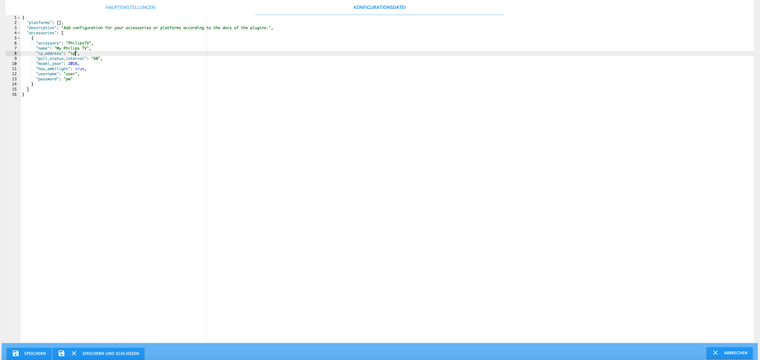The height and width of the screenshot is (360, 760).
Task: Click the floppy disk icon on Speichern und Schliessen
Action: tap(62, 353)
